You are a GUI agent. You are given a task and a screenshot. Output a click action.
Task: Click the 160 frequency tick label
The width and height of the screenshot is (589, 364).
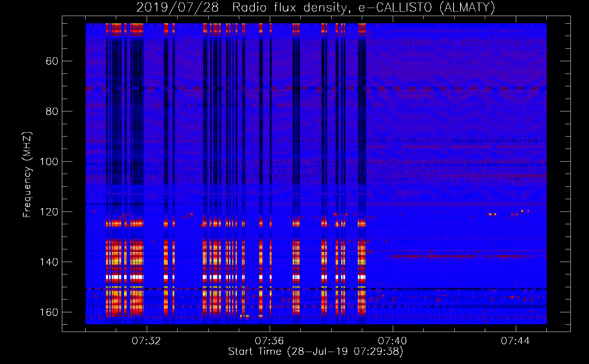click(x=49, y=312)
